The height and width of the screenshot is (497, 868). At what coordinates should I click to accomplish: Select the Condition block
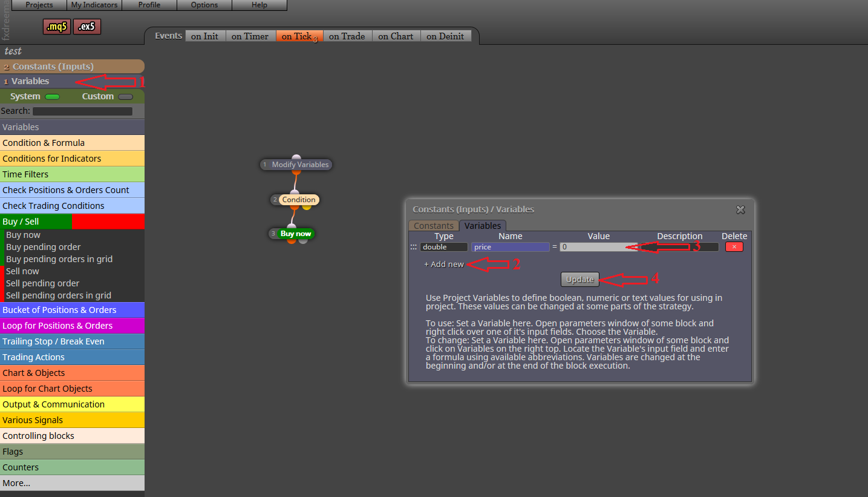[x=295, y=200]
